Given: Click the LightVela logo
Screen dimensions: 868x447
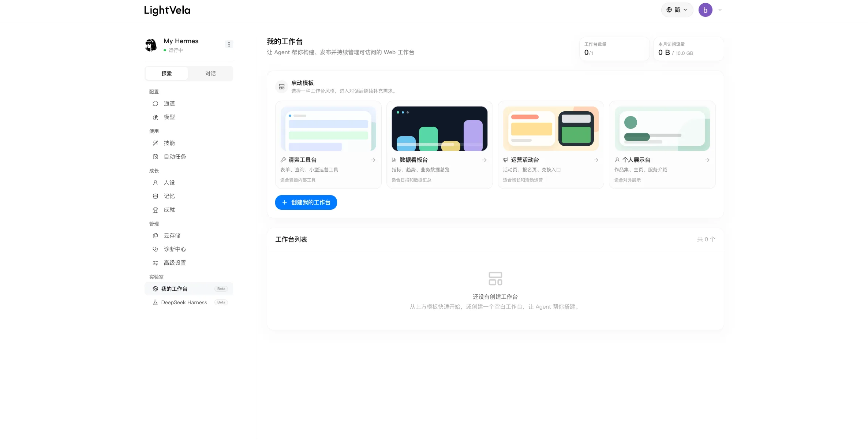Looking at the screenshot, I should pyautogui.click(x=167, y=10).
